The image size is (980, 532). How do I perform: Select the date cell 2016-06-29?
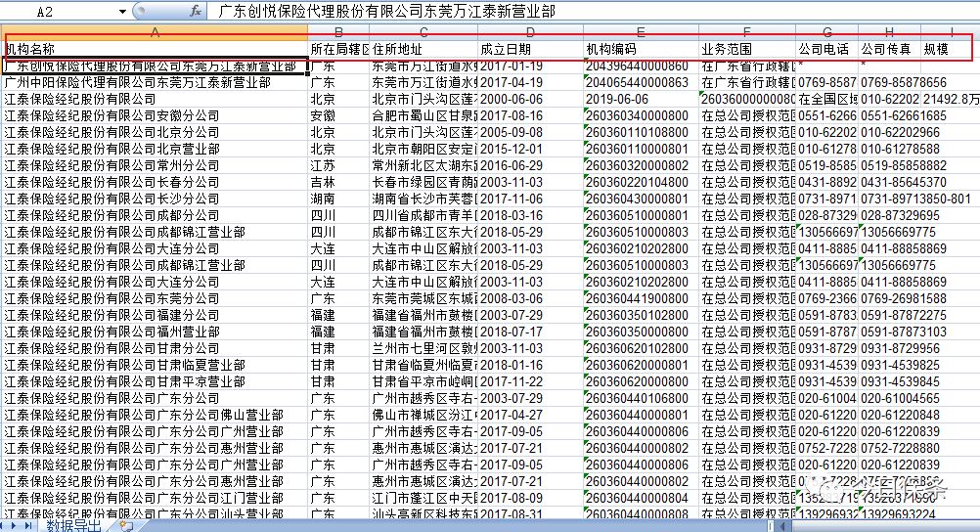(x=530, y=165)
